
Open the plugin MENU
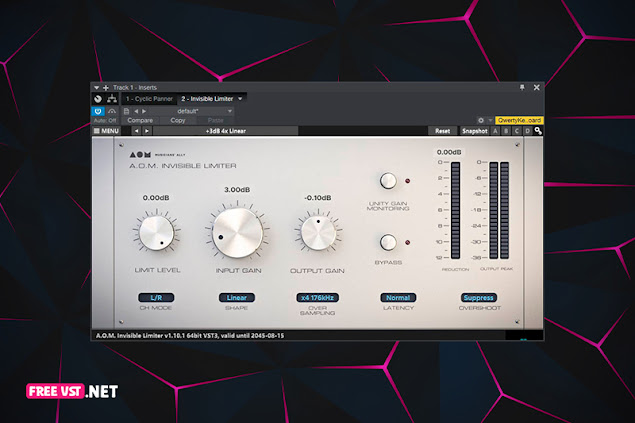[x=106, y=131]
